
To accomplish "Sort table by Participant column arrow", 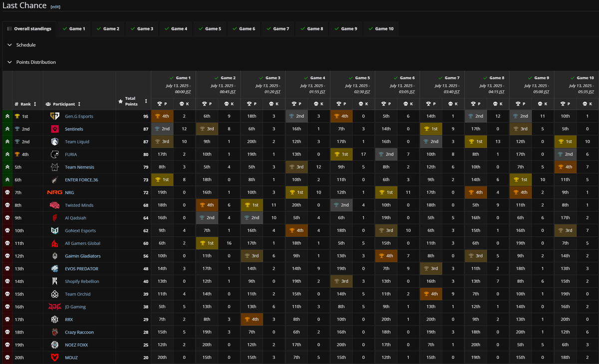I will 79,104.
